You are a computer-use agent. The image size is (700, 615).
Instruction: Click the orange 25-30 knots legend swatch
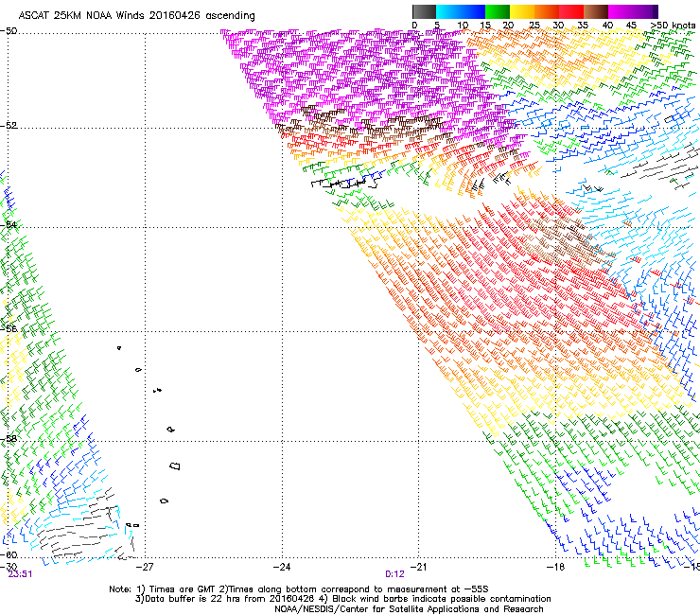pyautogui.click(x=547, y=11)
